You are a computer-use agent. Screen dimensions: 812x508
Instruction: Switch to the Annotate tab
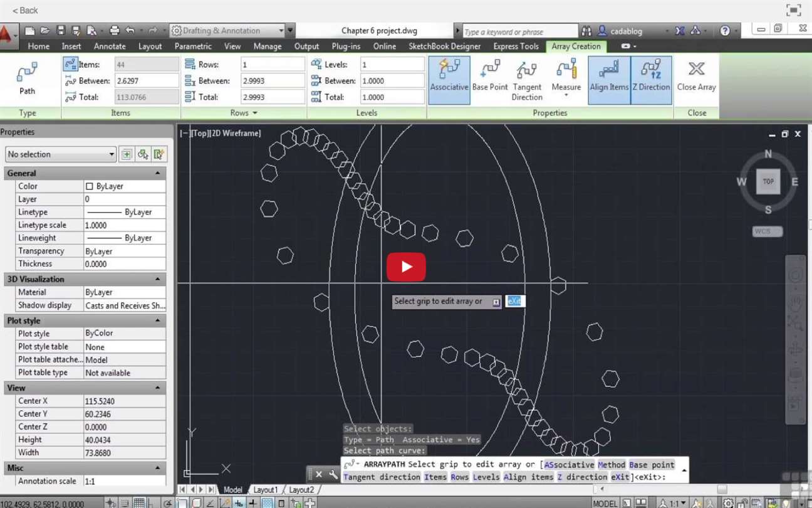110,46
